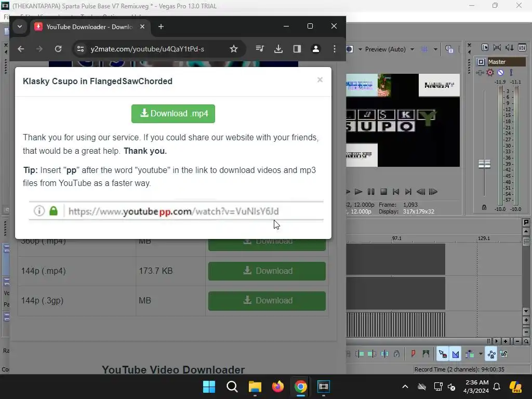
Task: Toggle event Lock icon in toolbar
Action: [x=396, y=354]
